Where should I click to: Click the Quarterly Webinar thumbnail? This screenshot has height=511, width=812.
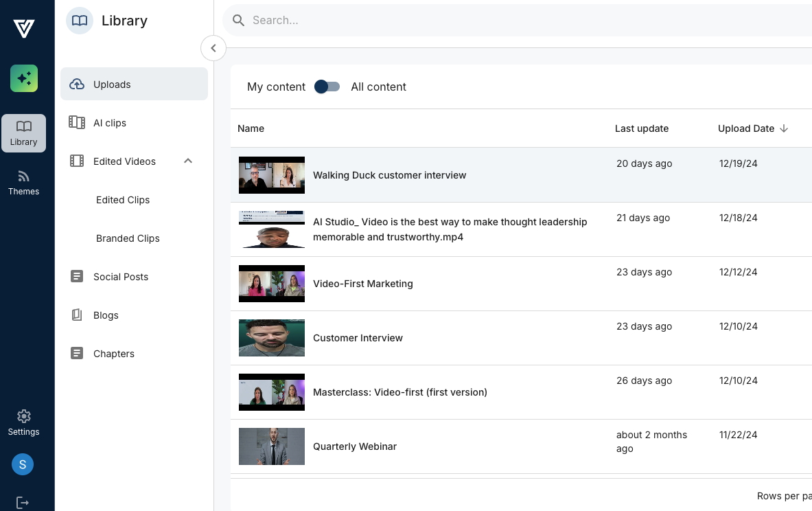point(272,446)
